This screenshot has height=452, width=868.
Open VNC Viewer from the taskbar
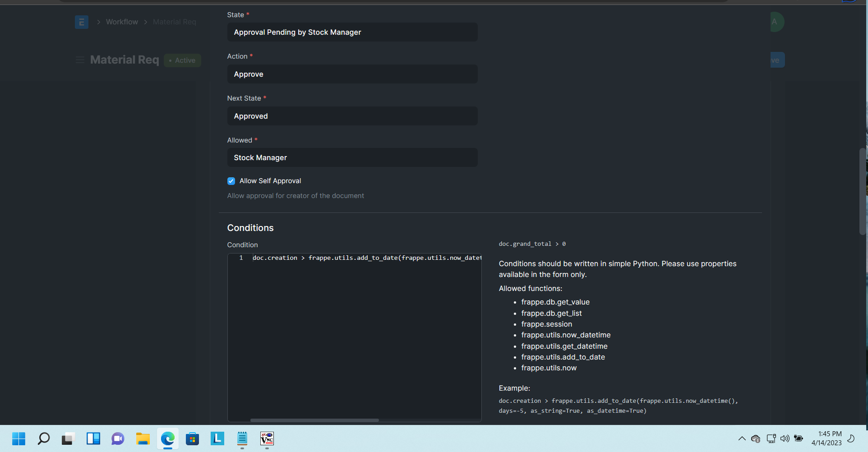tap(267, 438)
